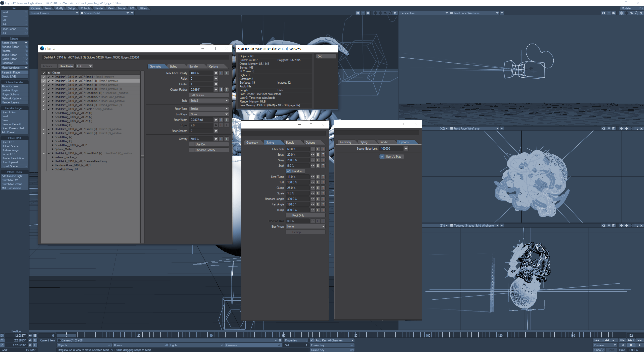This screenshot has width=644, height=352.
Task: Open the Fiber Type Stroke dropdown
Action: click(209, 109)
